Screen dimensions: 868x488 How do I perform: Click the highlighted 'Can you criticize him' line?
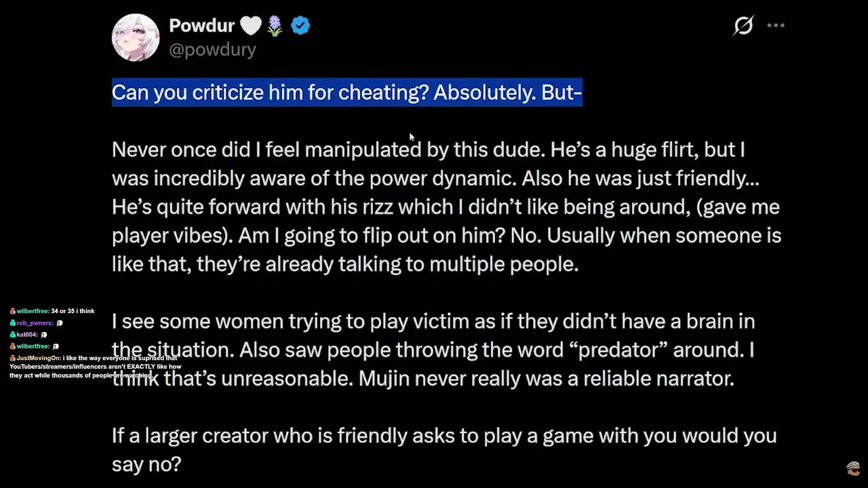347,92
